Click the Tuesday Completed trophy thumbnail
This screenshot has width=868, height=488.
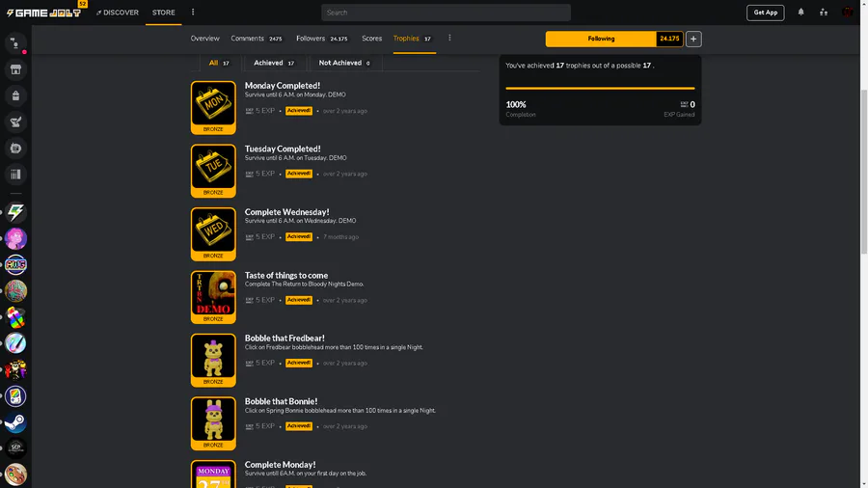click(x=213, y=171)
